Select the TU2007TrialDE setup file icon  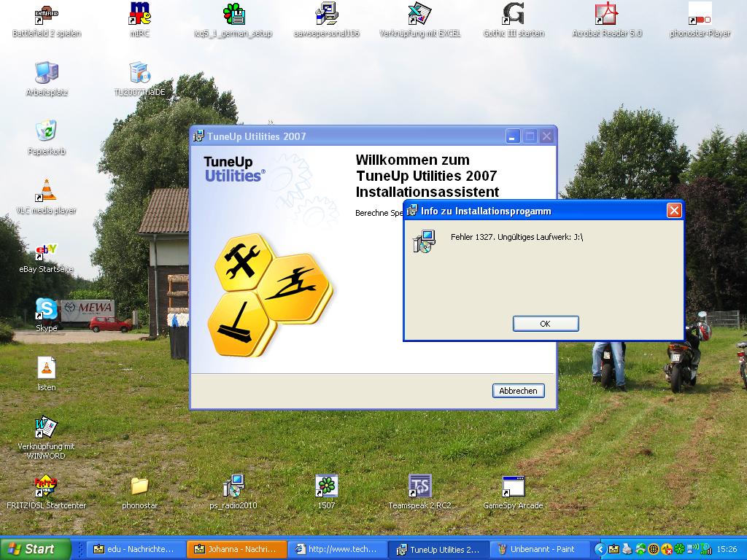point(139,79)
